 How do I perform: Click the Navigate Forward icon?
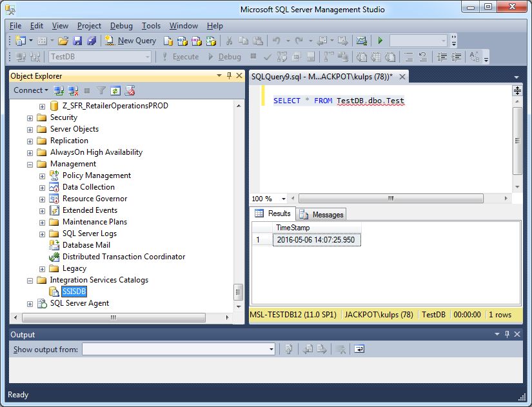pyautogui.click(x=342, y=41)
